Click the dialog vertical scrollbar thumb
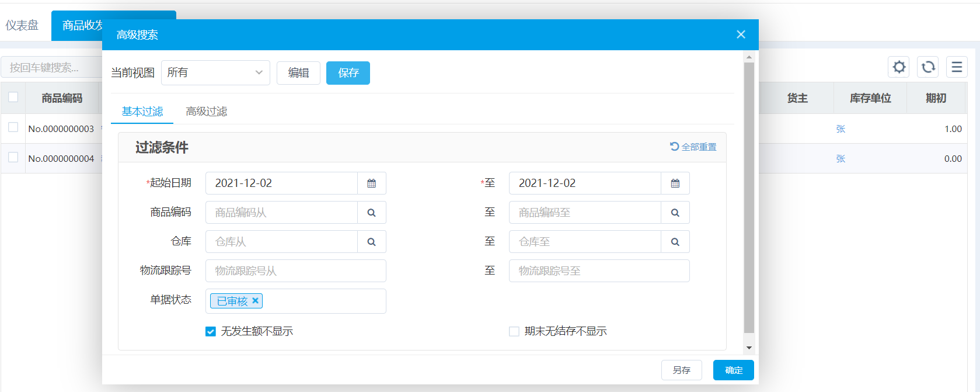The image size is (980, 392). [x=749, y=197]
